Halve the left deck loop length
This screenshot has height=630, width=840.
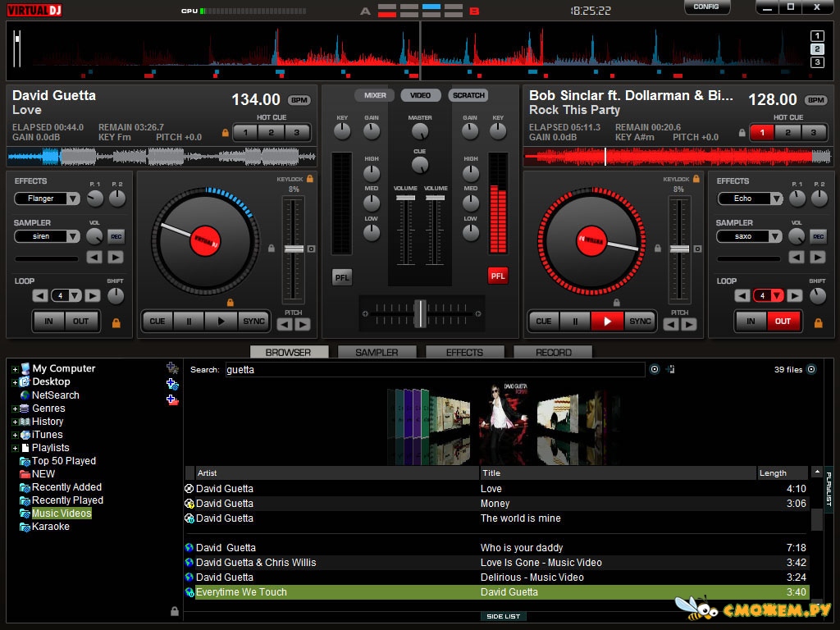coord(39,295)
